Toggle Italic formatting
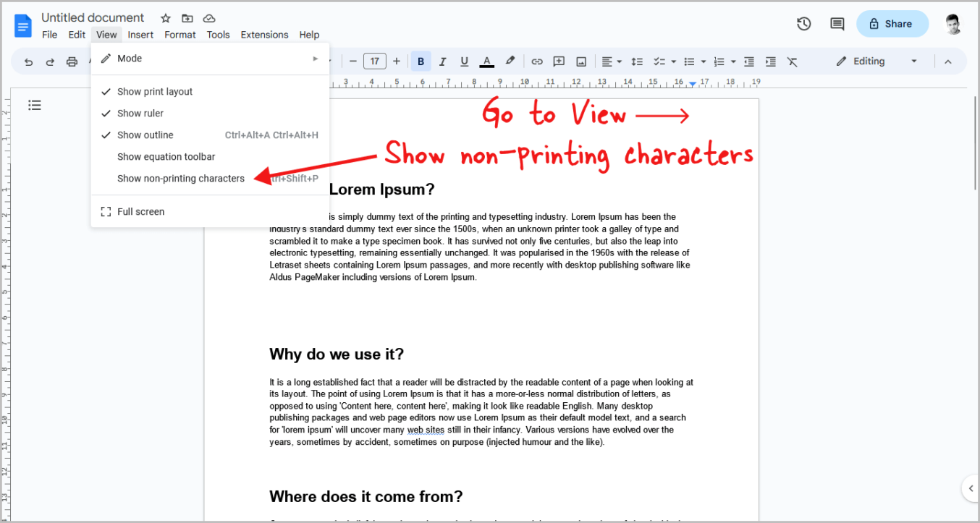 coord(443,61)
